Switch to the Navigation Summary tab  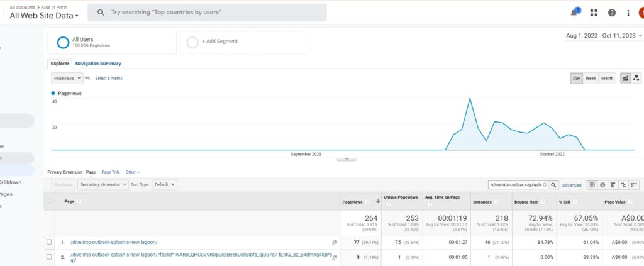(98, 64)
